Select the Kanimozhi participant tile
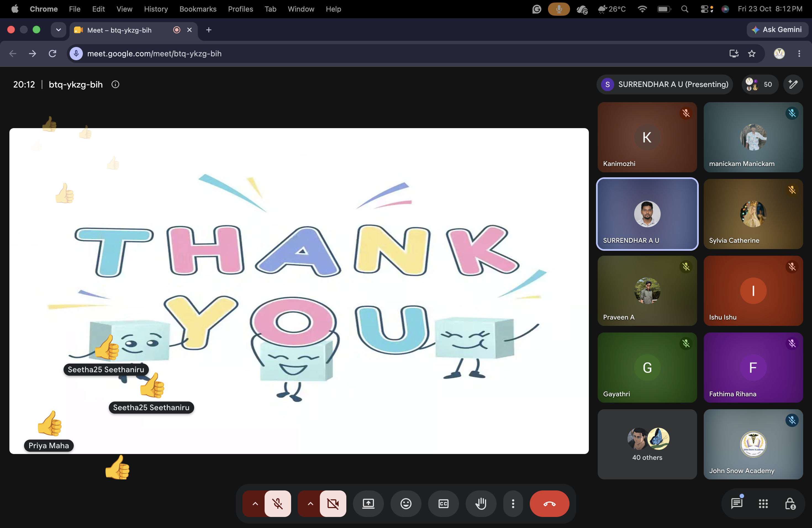Image resolution: width=812 pixels, height=528 pixels. pyautogui.click(x=647, y=137)
